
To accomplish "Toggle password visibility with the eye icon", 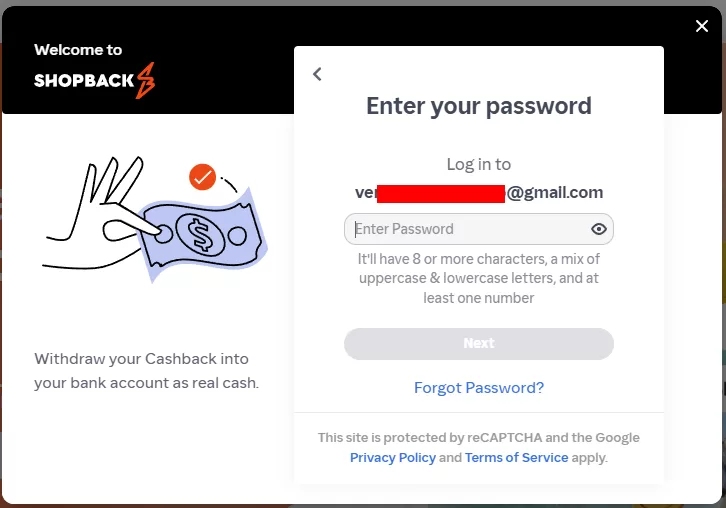I will tap(599, 229).
